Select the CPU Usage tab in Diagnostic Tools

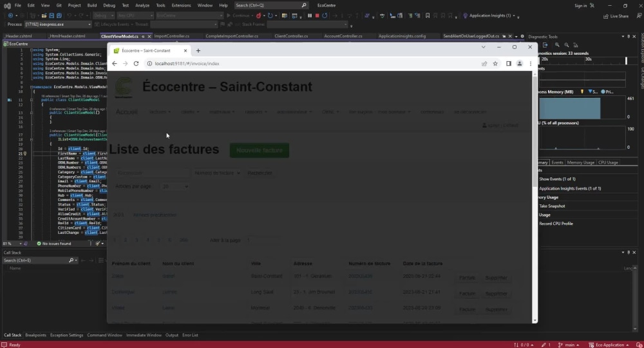pos(608,162)
